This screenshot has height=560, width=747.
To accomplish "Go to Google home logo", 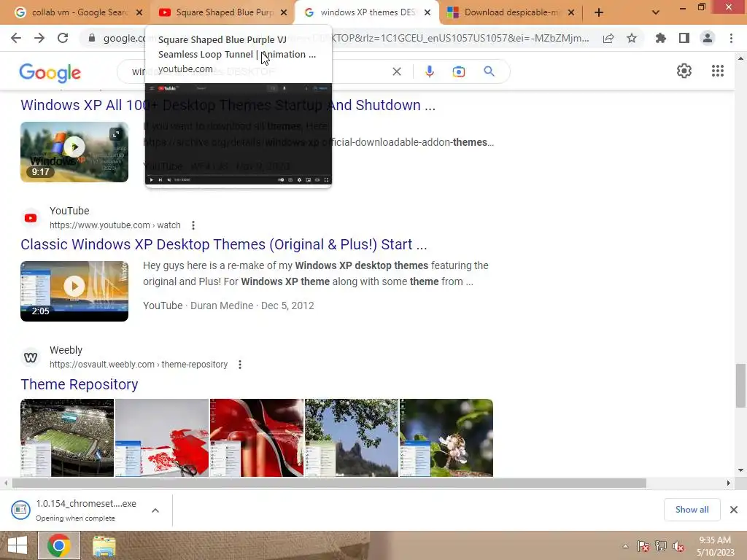I will (x=50, y=72).
